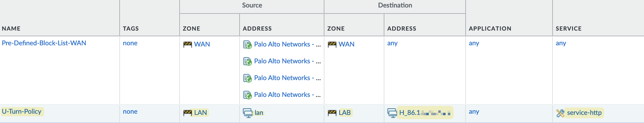
Task: Click the third Palo Alto Networks address entry
Action: click(x=287, y=78)
